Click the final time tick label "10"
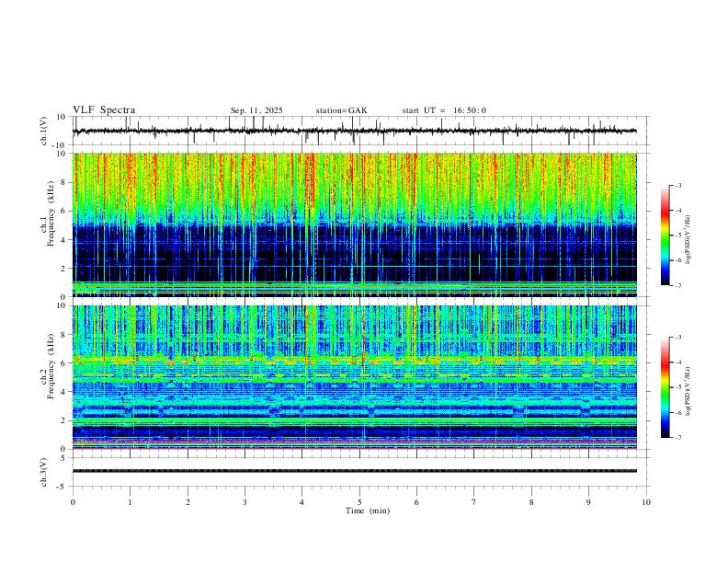The height and width of the screenshot is (563, 728). [646, 502]
